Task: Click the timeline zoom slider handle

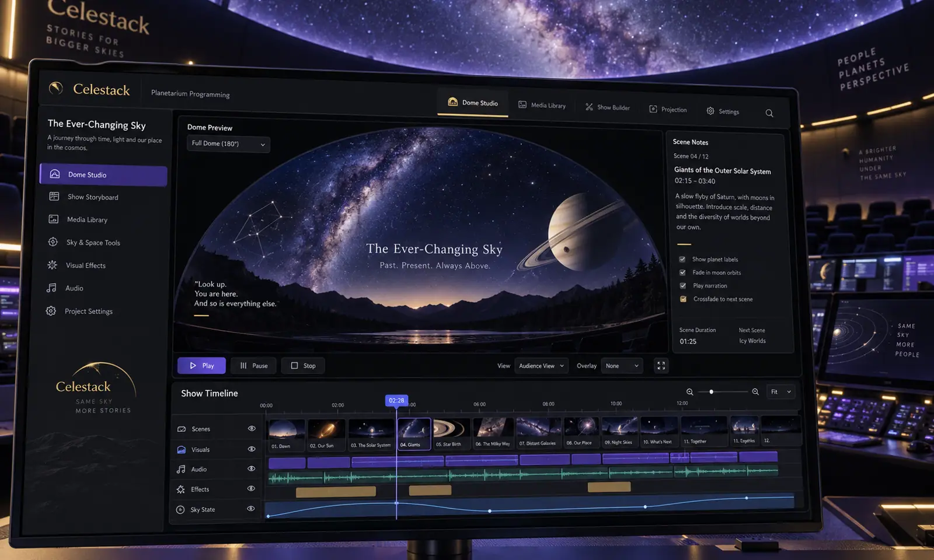Action: pyautogui.click(x=711, y=392)
